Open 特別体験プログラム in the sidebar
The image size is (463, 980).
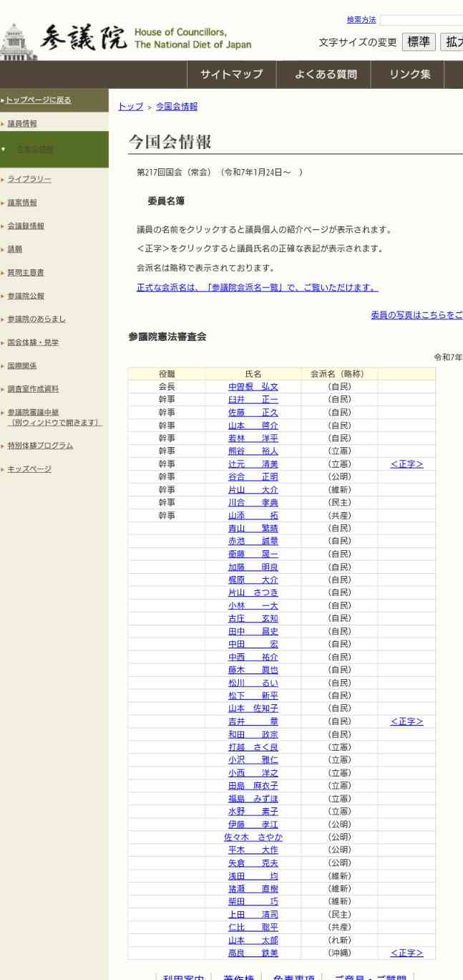click(x=40, y=446)
